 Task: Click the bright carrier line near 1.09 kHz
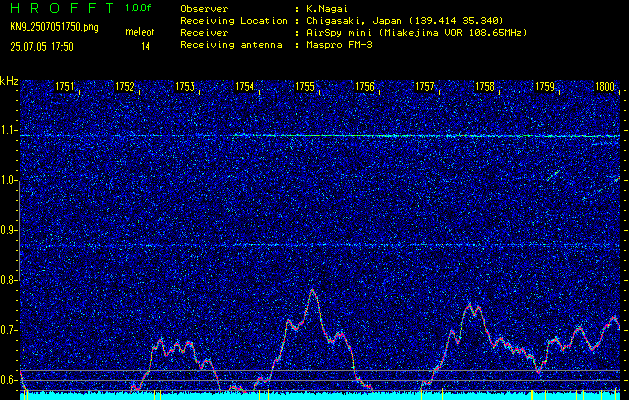pos(320,136)
